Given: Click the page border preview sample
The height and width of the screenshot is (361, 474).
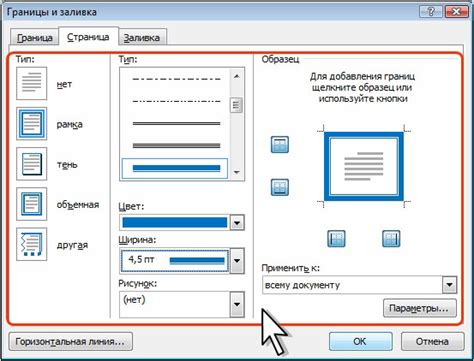Looking at the screenshot, I should tap(364, 166).
